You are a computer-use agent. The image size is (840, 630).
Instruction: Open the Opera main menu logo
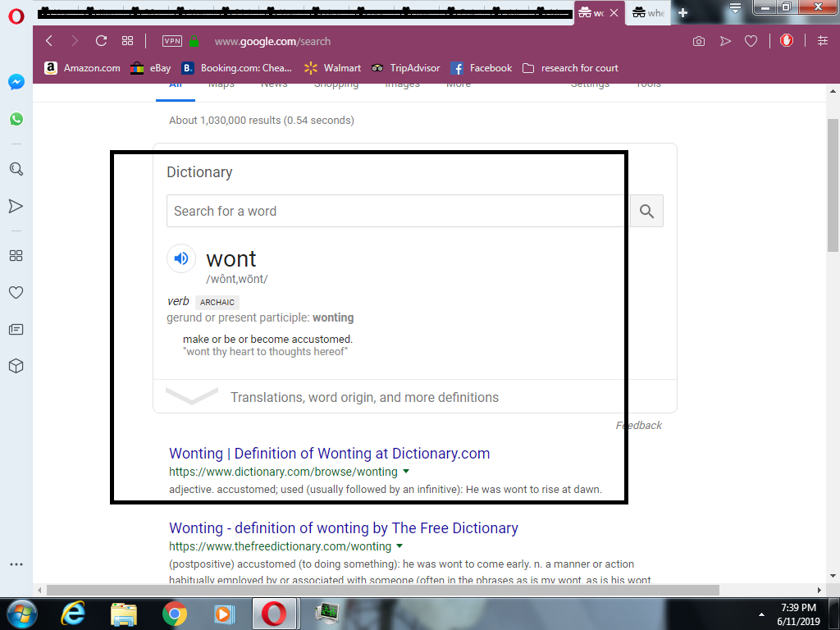[x=16, y=16]
